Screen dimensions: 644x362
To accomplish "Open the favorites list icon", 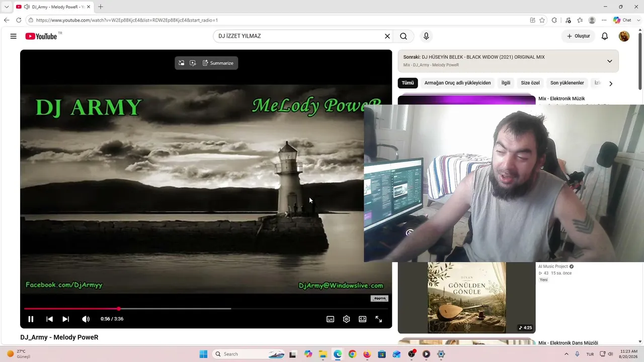I will click(580, 20).
